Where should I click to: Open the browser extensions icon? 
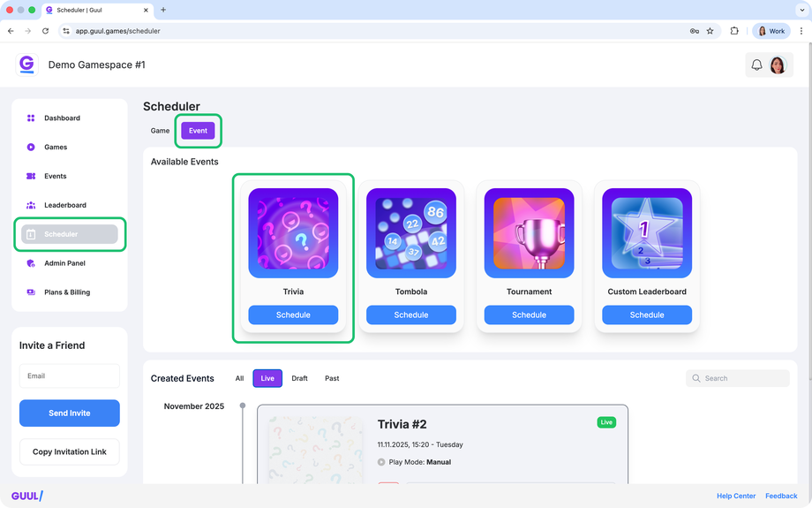[x=734, y=31]
